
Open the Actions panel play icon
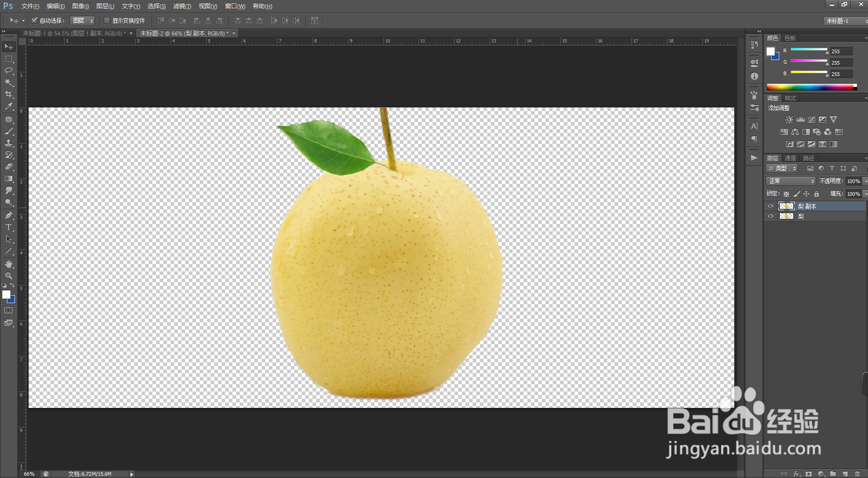coord(754,158)
